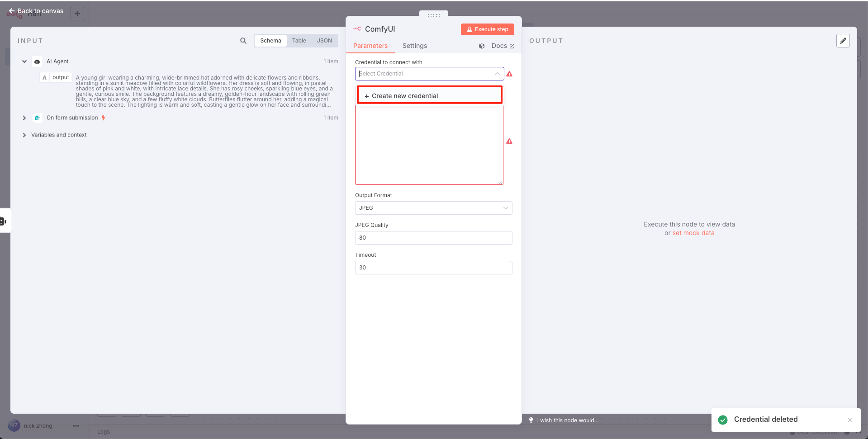Select the Table view tab
Viewport: 868px width, 439px height.
tap(299, 41)
